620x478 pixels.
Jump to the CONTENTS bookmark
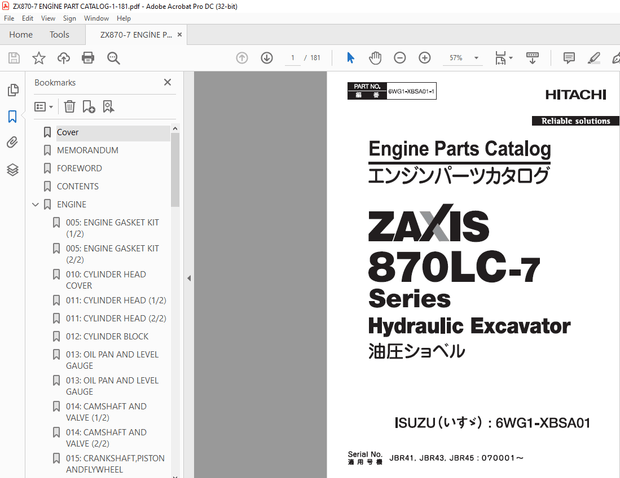click(78, 186)
